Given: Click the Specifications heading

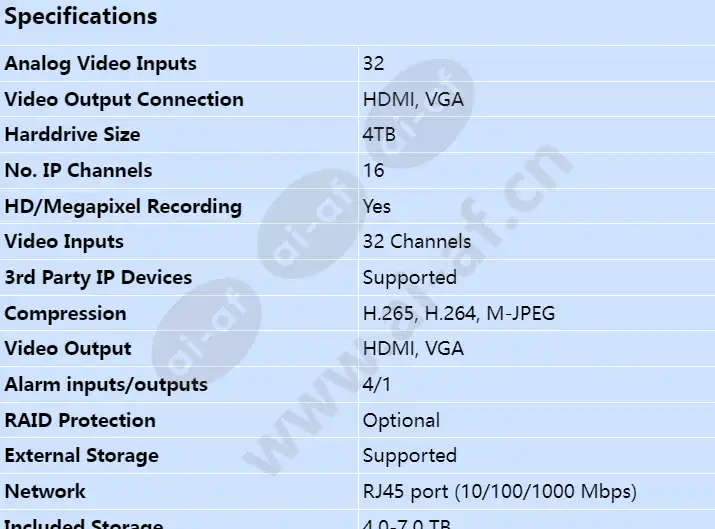Looking at the screenshot, I should click(x=81, y=17).
